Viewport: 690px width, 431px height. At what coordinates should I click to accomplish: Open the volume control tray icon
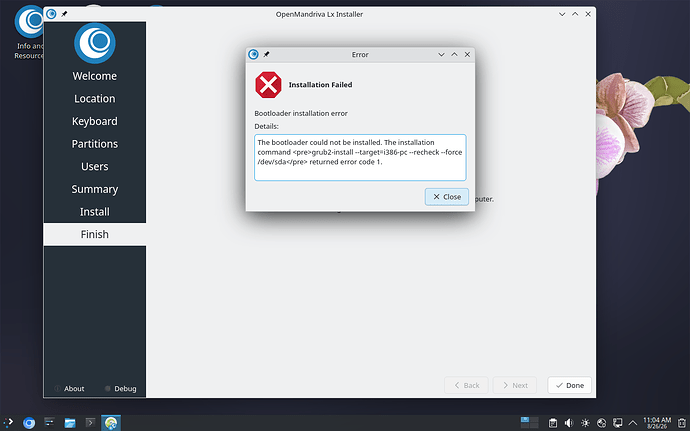(569, 423)
